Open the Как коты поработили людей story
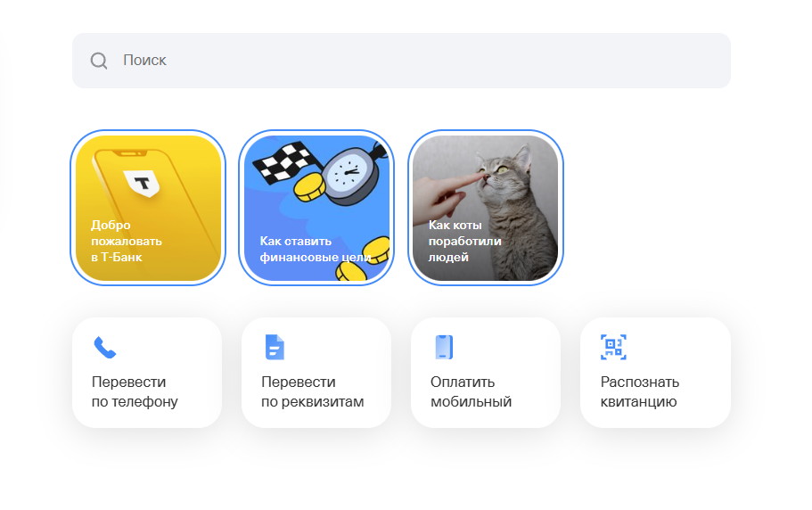 (x=486, y=208)
